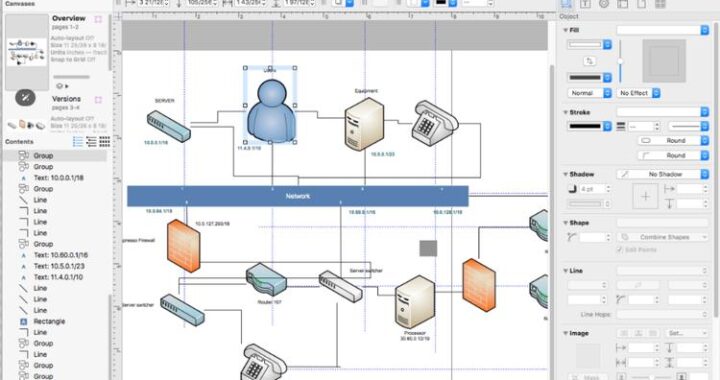
Task: Open the fill type dropdown in Fill header
Action: pos(663,30)
